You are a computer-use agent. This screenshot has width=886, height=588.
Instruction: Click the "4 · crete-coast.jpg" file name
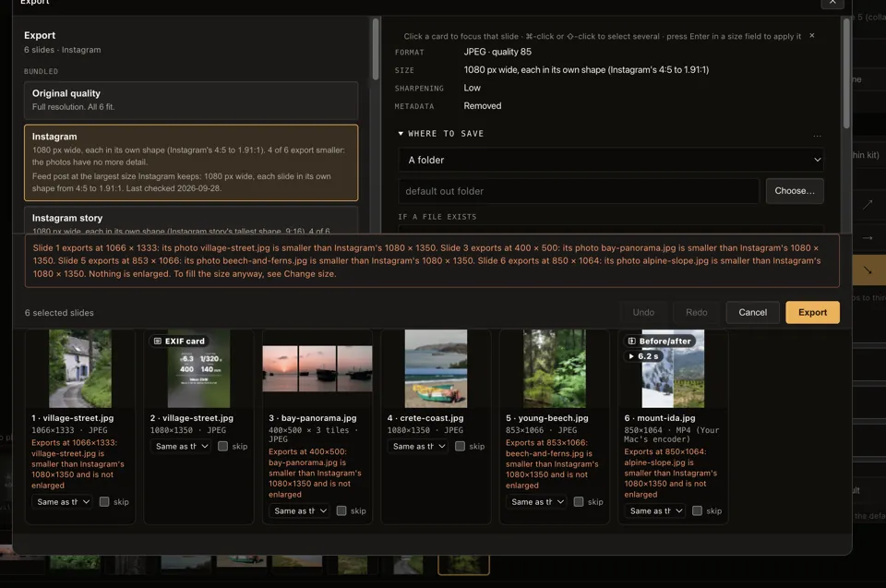(x=425, y=418)
